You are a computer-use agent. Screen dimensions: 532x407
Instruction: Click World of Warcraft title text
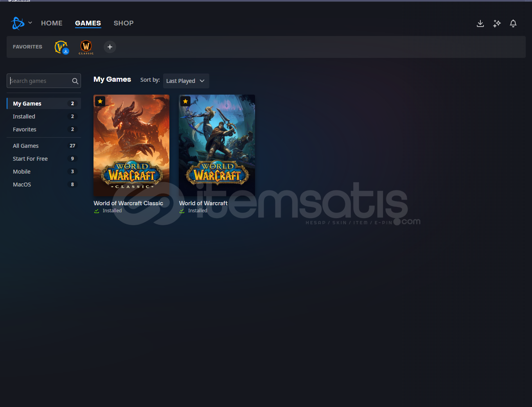pos(203,203)
